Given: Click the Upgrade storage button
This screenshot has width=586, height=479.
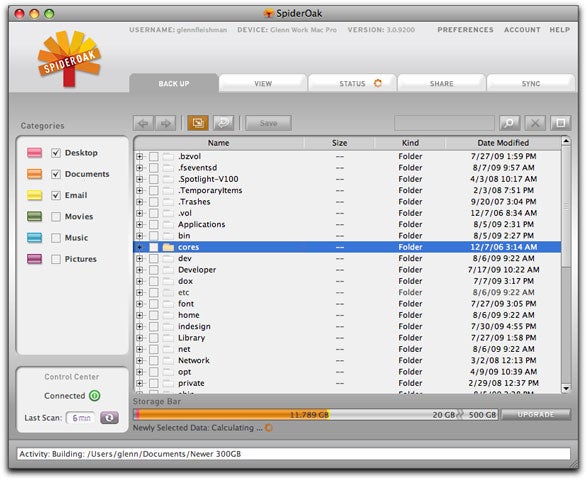Looking at the screenshot, I should (x=536, y=415).
